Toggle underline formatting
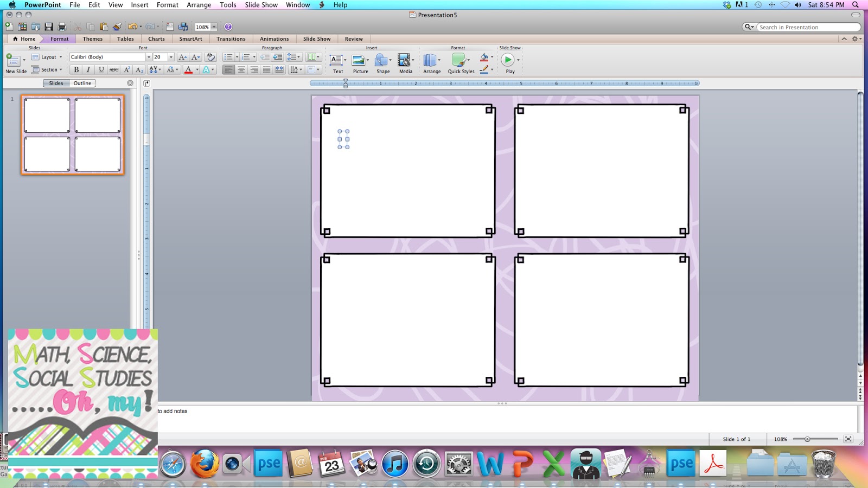This screenshot has width=868, height=488. point(100,69)
